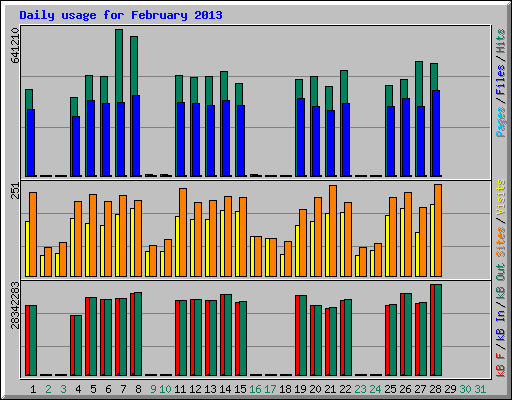This screenshot has width=512, height=400.
Task: Click the red "kB F" legend label
Action: (501, 364)
